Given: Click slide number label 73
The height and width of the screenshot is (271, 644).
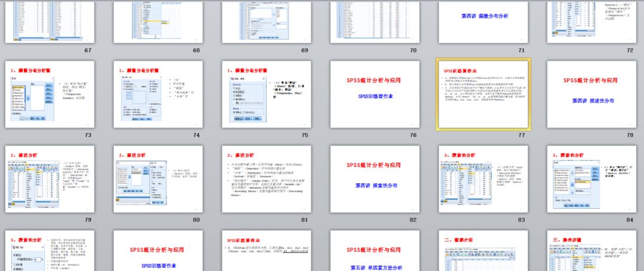Looking at the screenshot, I should click(x=88, y=135).
